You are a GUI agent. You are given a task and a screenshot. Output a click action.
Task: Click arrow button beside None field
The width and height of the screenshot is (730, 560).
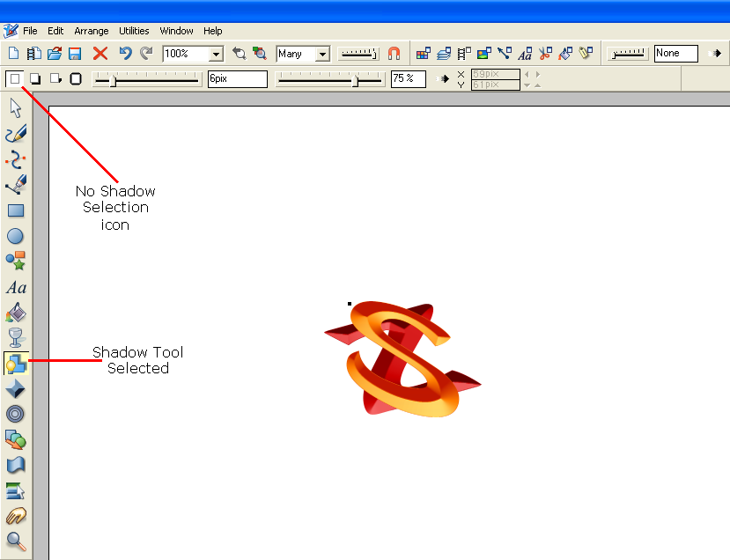coord(715,54)
